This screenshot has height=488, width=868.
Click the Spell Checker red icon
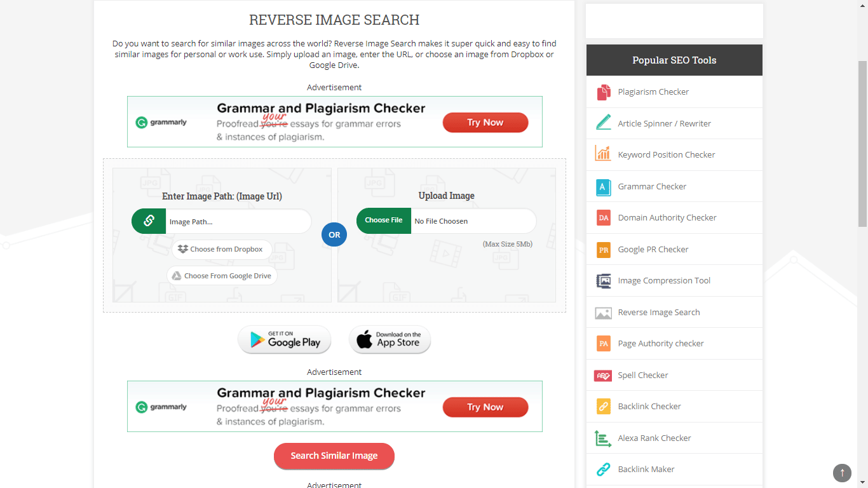[x=603, y=376]
